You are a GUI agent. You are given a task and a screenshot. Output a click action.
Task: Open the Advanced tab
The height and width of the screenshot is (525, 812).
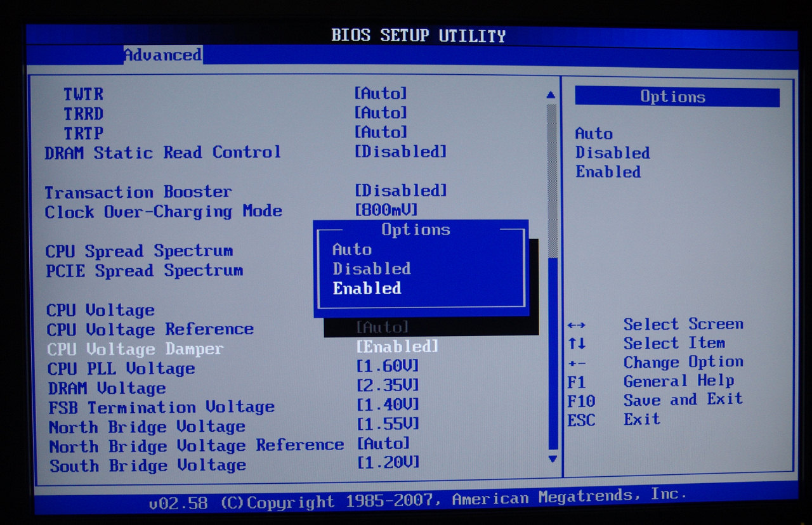tap(162, 55)
